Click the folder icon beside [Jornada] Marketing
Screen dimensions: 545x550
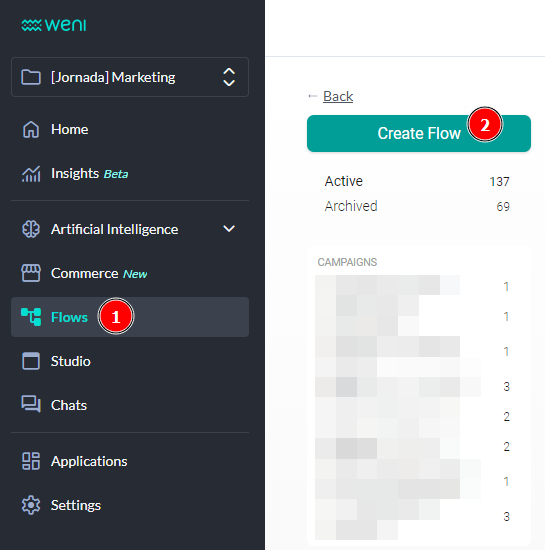click(x=31, y=77)
